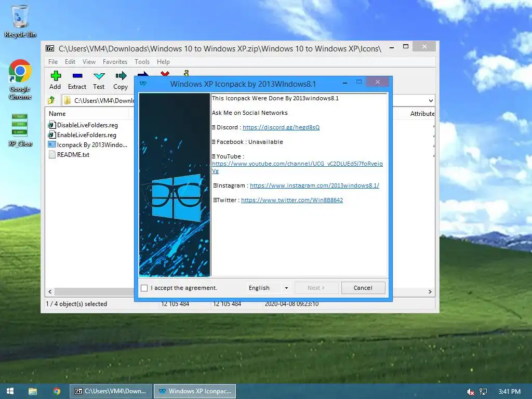Open the Twitter link
The image size is (532, 399).
(292, 200)
